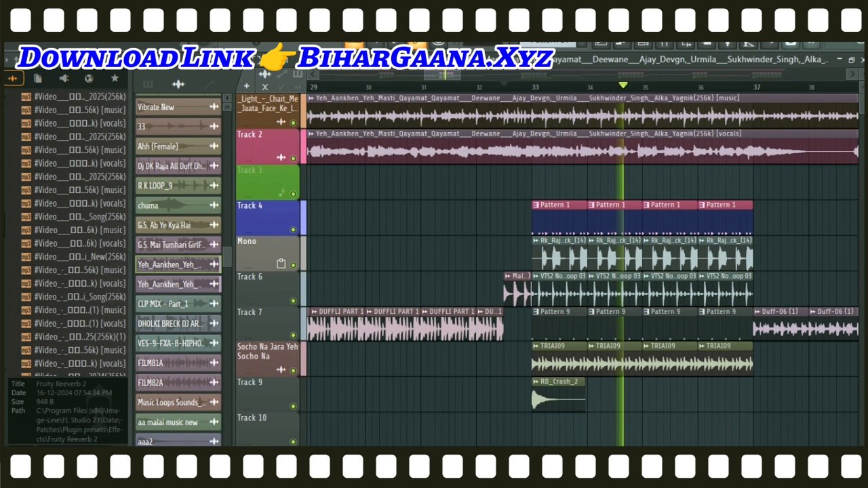Click the plus icon in playlist header

pyautogui.click(x=247, y=86)
